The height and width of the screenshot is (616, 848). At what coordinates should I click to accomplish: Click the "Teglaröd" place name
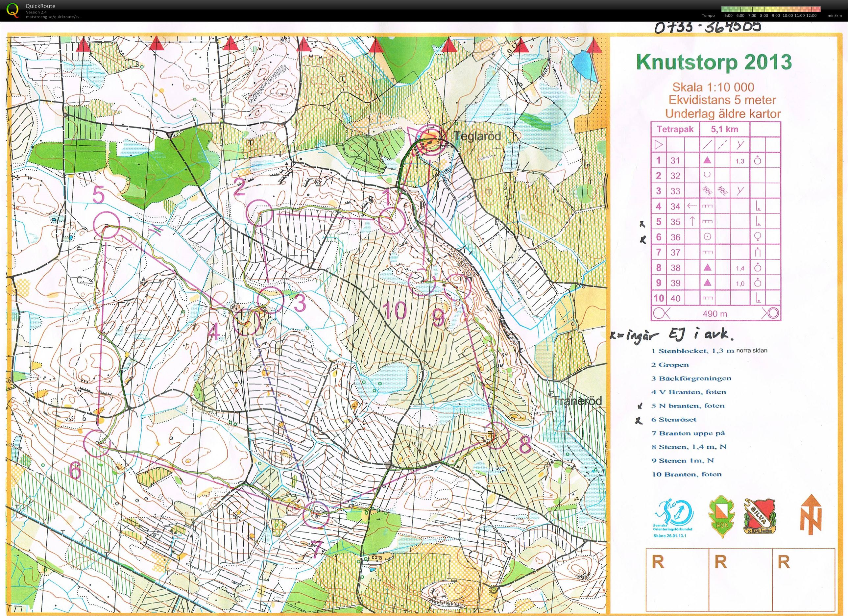coord(477,136)
